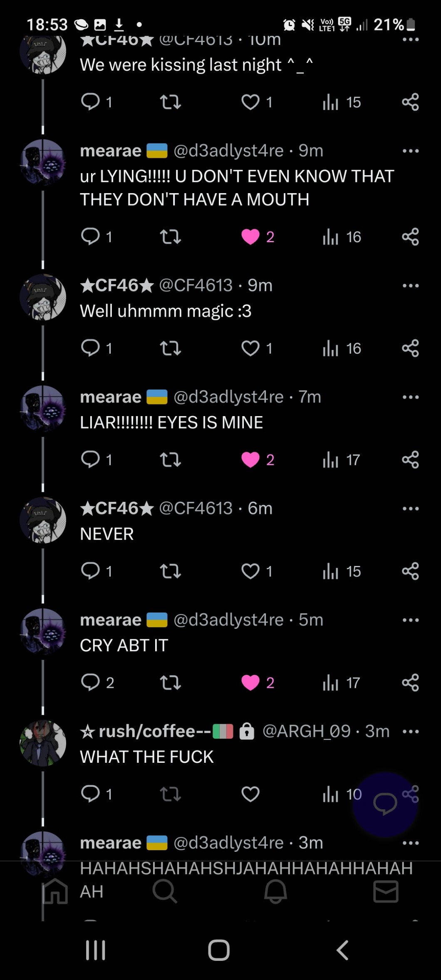This screenshot has width=441, height=980.
Task: Tap the Android back navigation button
Action: [x=342, y=950]
